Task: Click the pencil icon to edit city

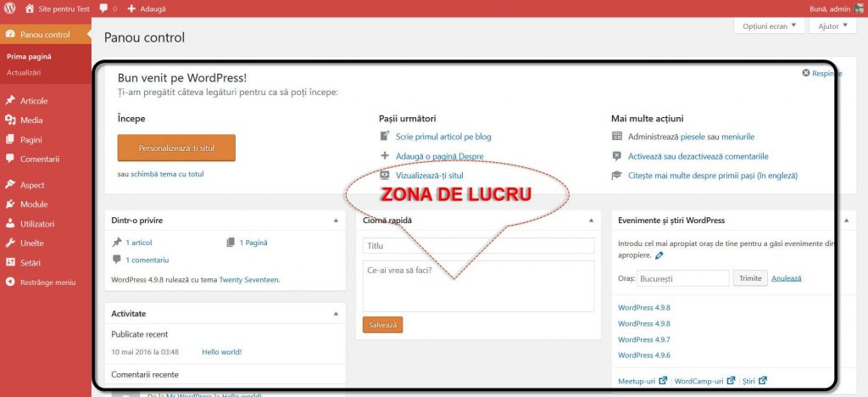Action: (x=659, y=256)
